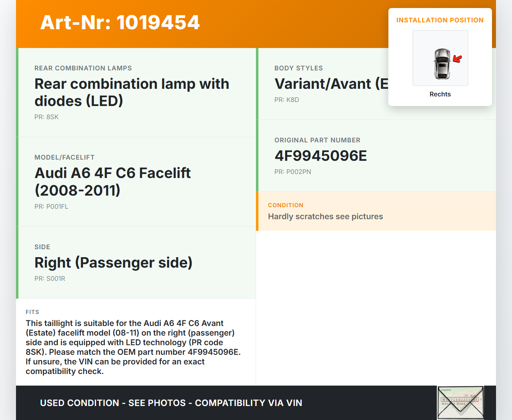The width and height of the screenshot is (512, 420).
Task: Click PR: K8D code
Action: point(287,100)
